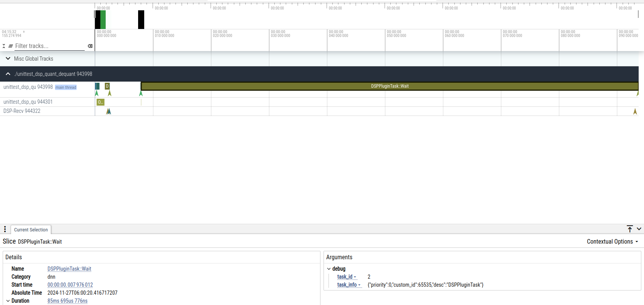
Task: Open the three-dot menu in details drawer
Action: (5, 229)
